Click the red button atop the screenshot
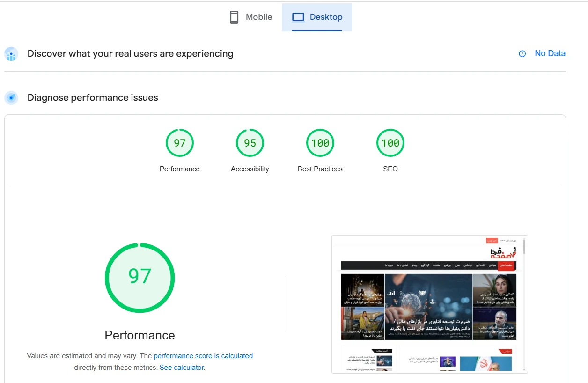 492,240
